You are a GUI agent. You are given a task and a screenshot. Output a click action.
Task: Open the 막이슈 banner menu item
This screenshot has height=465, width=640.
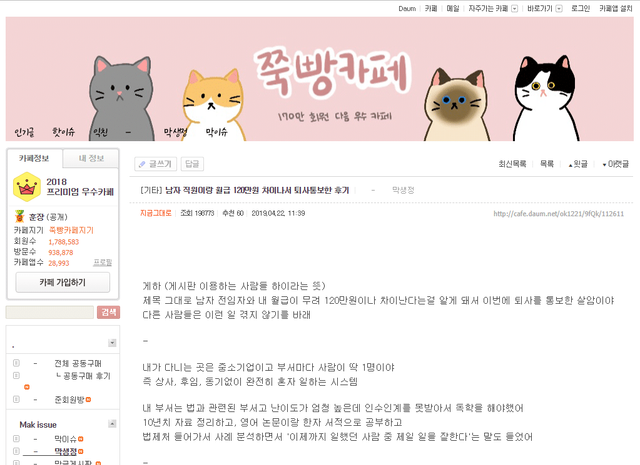click(x=216, y=132)
